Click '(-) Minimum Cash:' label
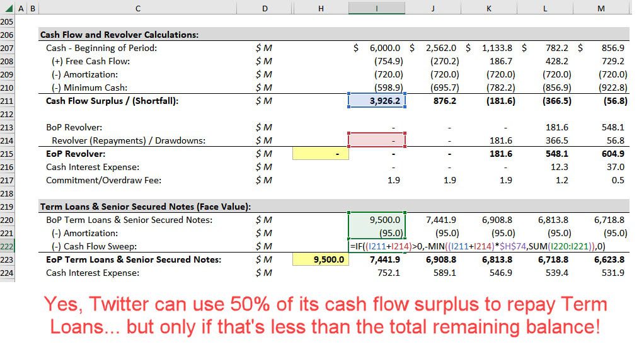644x347 pixels. (x=89, y=88)
